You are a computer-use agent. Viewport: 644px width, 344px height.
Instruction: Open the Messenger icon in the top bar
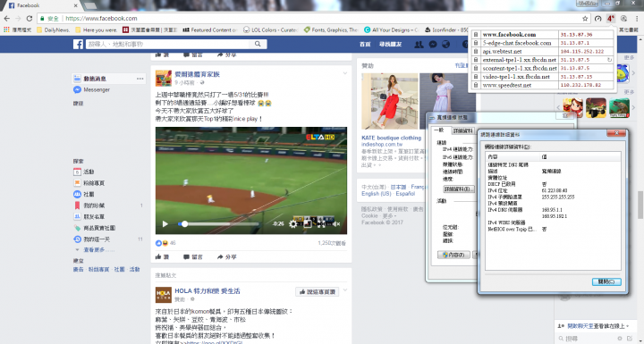[x=433, y=45]
